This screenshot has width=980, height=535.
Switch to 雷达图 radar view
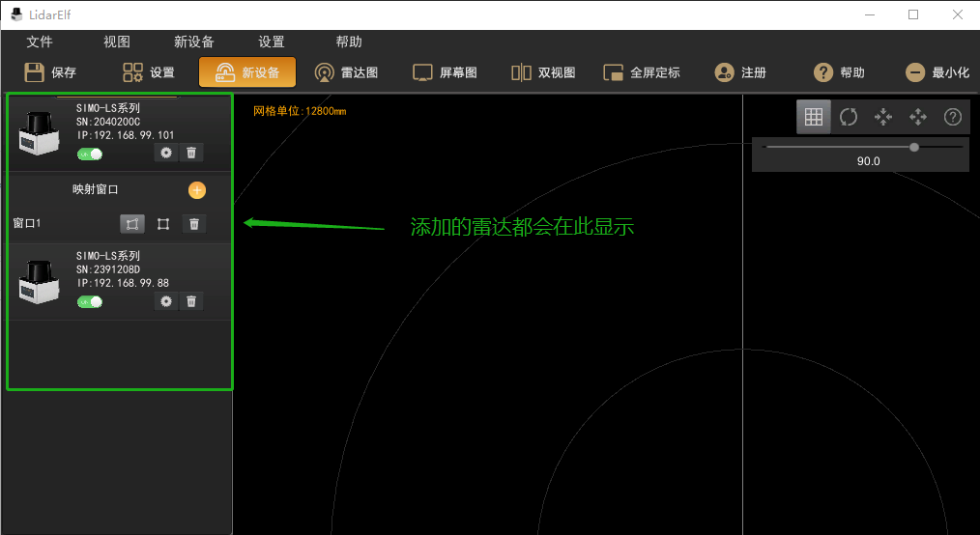[x=347, y=72]
